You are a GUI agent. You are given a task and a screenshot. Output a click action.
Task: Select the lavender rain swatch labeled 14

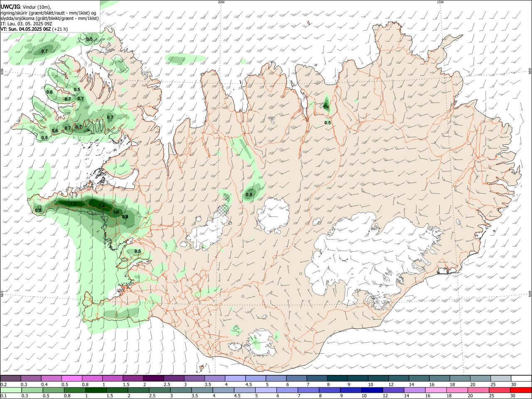[x=415, y=390]
